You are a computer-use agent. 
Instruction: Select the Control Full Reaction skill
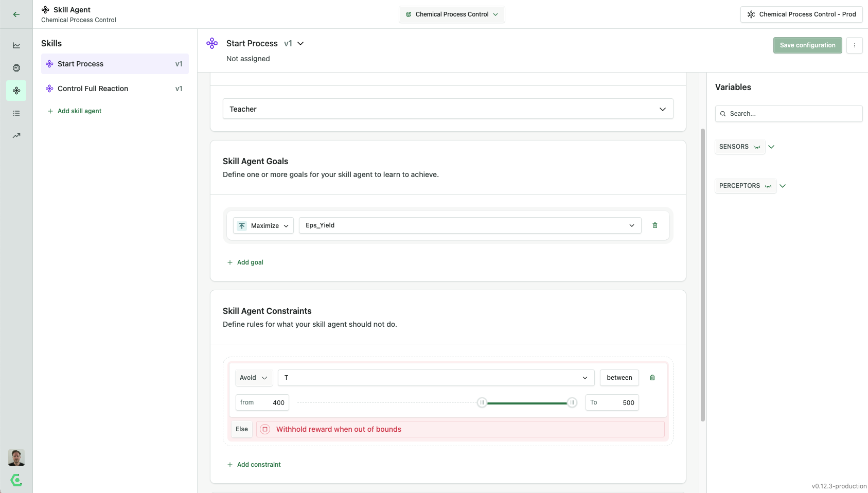(115, 89)
